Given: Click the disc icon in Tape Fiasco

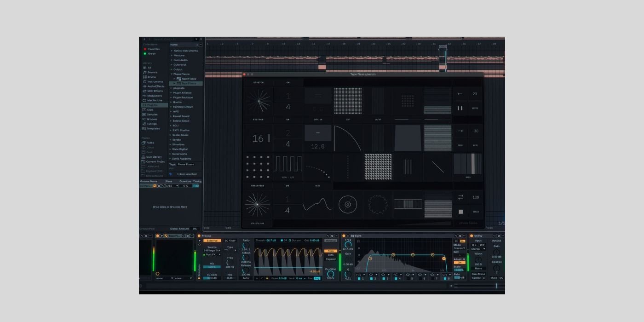Looking at the screenshot, I should pos(348,204).
